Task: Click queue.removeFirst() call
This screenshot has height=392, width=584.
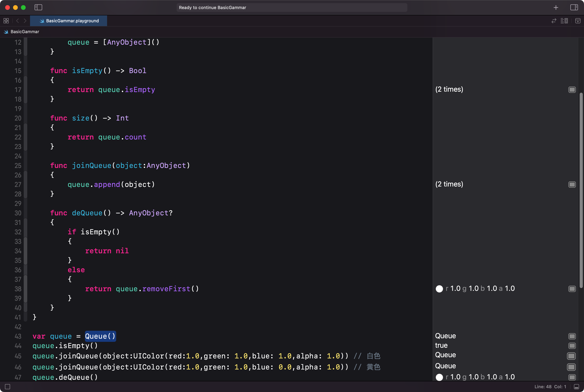Action: tap(157, 289)
